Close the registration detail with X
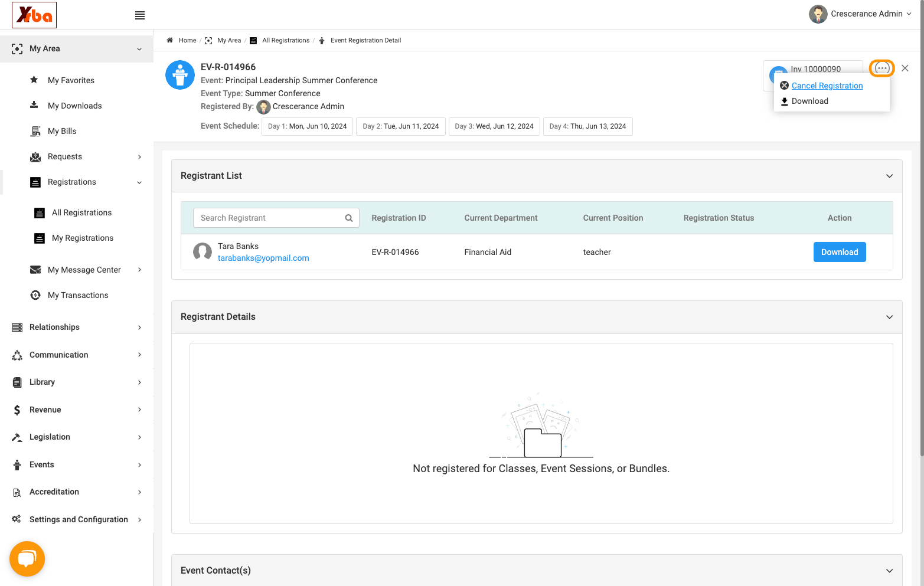Viewport: 924px width, 586px height. coord(905,68)
